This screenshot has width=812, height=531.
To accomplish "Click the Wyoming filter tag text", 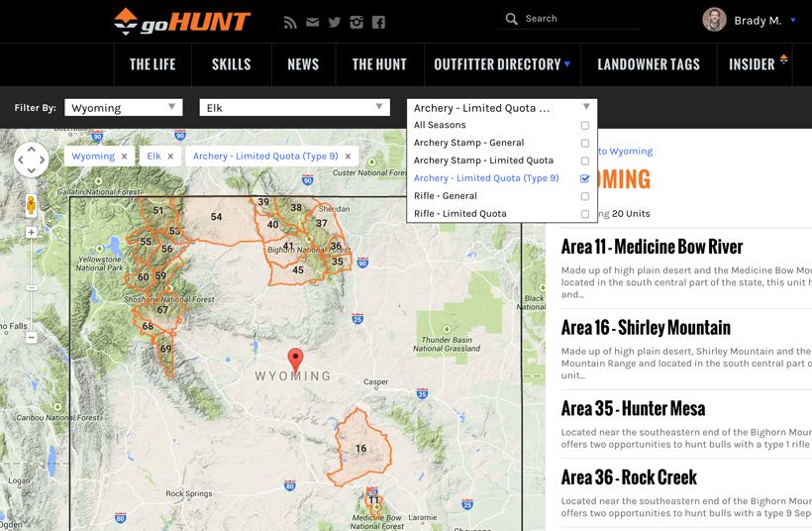I will [x=93, y=156].
